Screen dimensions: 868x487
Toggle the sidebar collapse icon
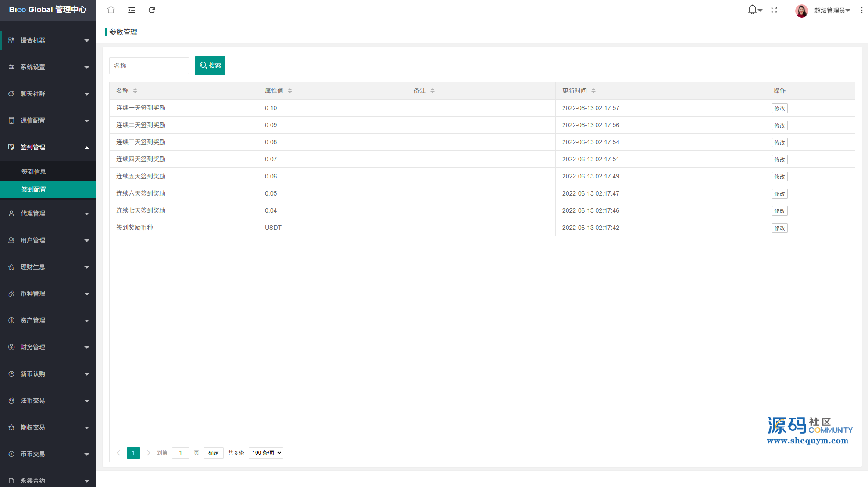[131, 10]
